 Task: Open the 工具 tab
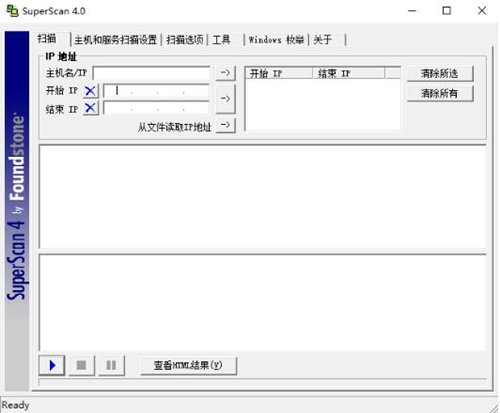(x=222, y=40)
